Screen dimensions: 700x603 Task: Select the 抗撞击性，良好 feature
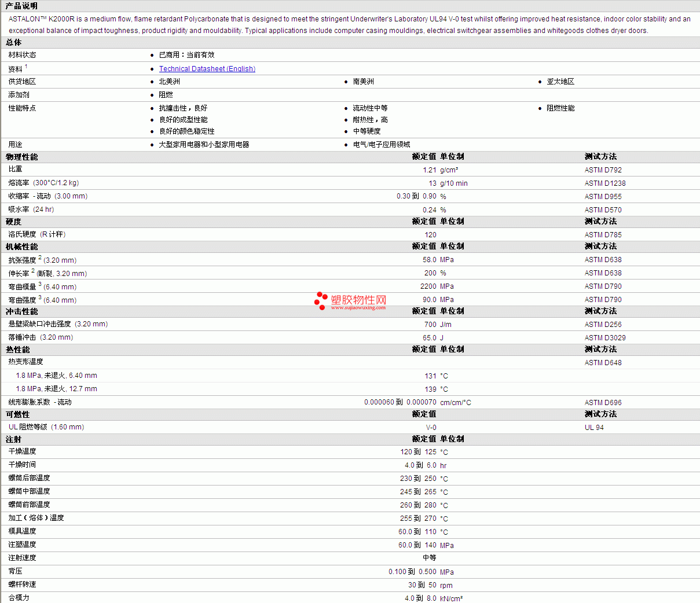(x=183, y=108)
